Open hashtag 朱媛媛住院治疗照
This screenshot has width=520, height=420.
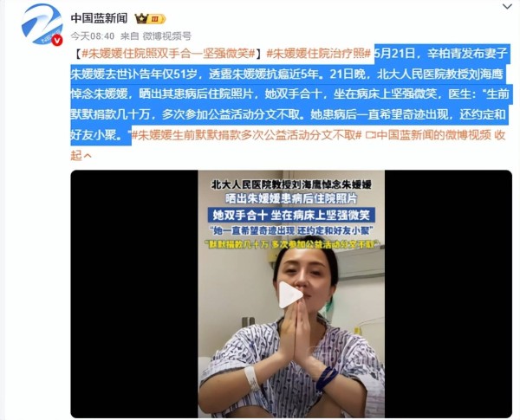(318, 54)
